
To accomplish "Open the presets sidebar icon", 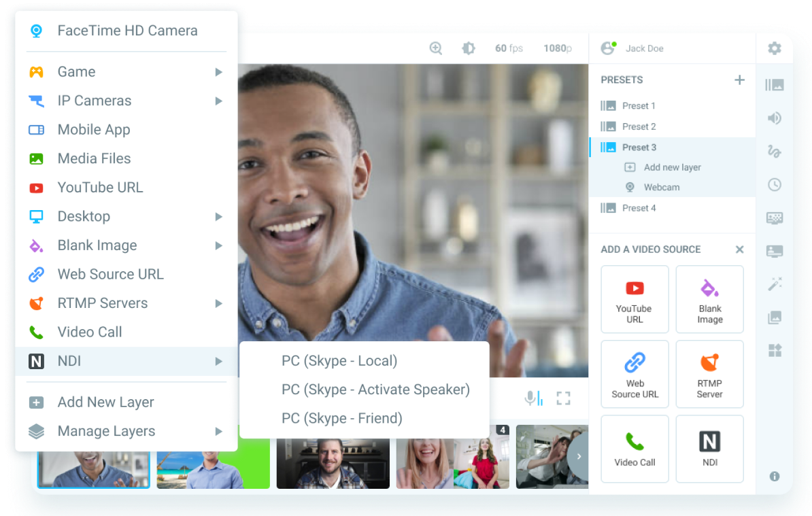I will (x=774, y=85).
